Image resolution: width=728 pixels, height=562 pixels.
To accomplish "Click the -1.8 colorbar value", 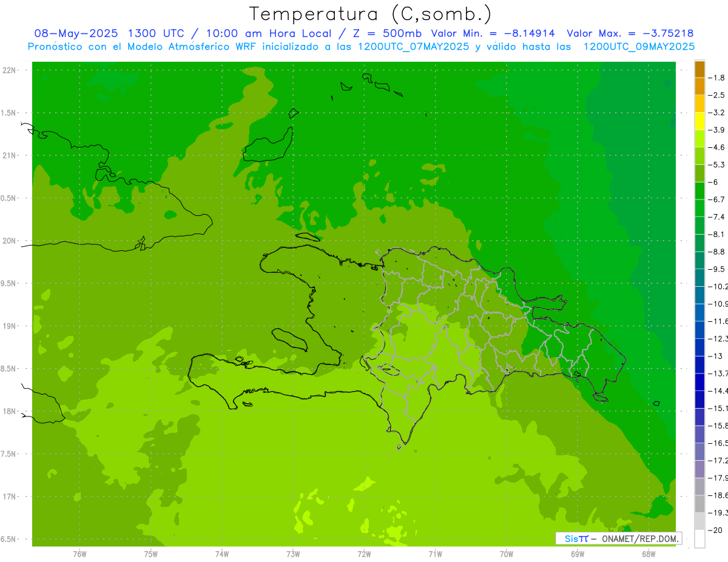I will click(x=717, y=78).
